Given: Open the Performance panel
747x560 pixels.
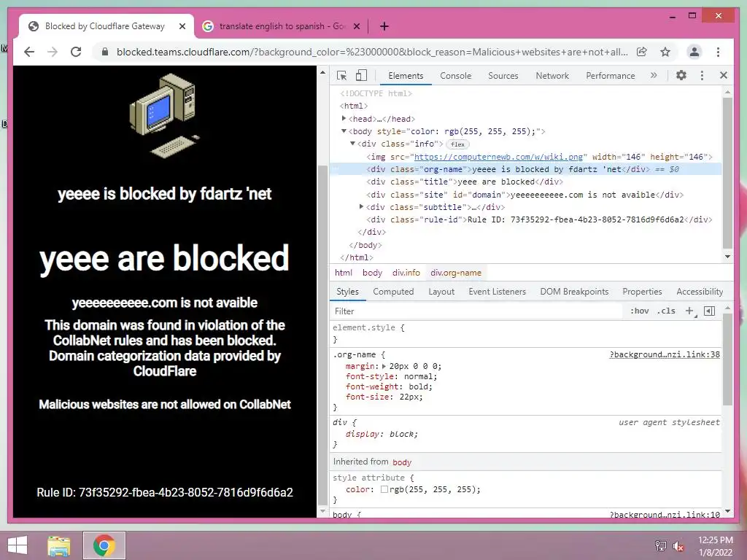Looking at the screenshot, I should point(611,76).
